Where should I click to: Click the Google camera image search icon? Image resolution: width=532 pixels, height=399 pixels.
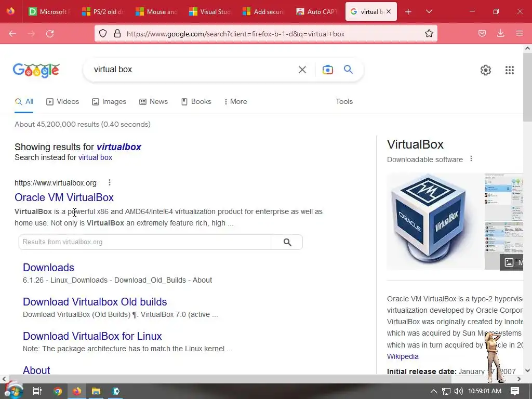[327, 70]
